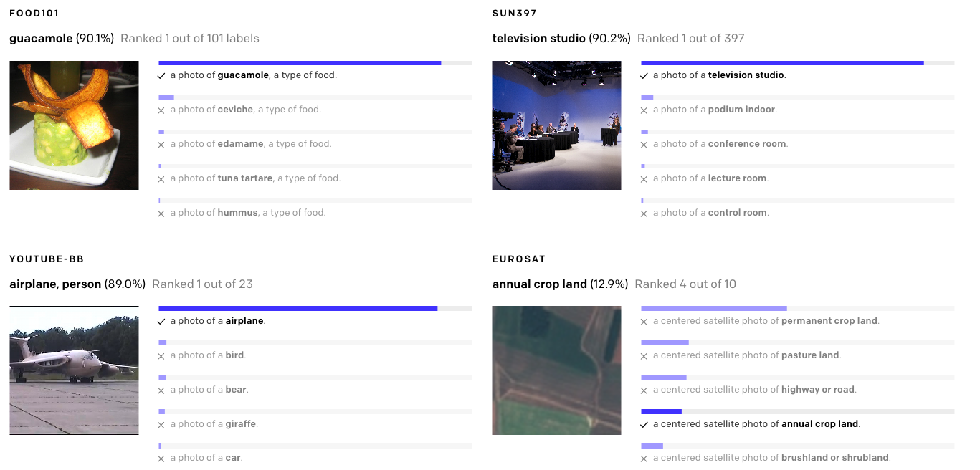Click the checkmark beside annual crop land

click(x=644, y=425)
